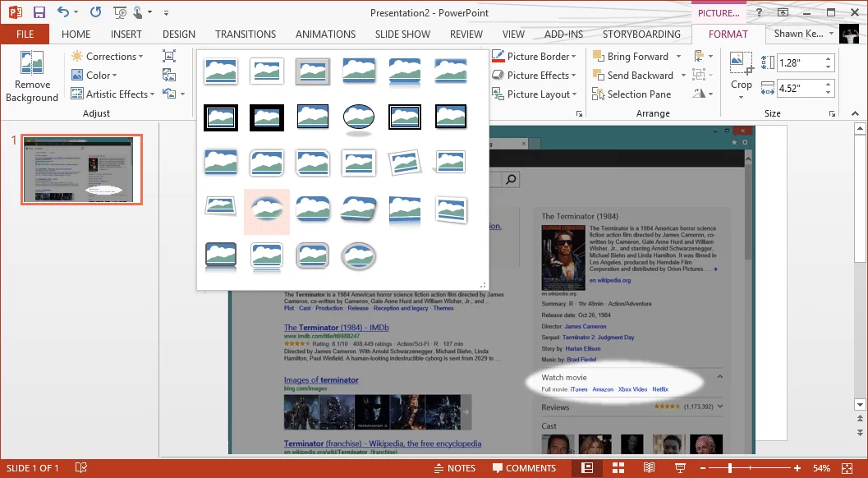The width and height of the screenshot is (868, 478).
Task: Switch to the HOME tab
Action: 76,34
